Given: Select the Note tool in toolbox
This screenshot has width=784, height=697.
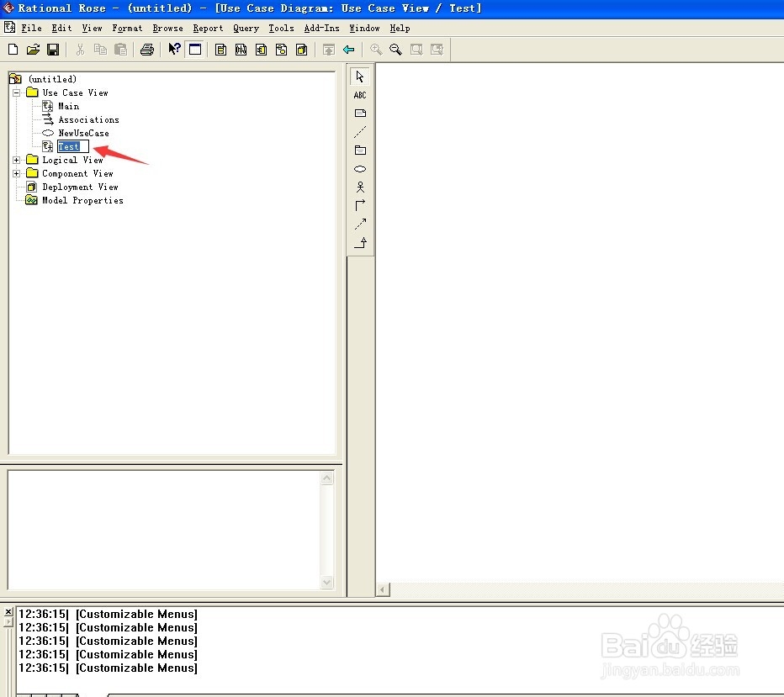Looking at the screenshot, I should [360, 114].
